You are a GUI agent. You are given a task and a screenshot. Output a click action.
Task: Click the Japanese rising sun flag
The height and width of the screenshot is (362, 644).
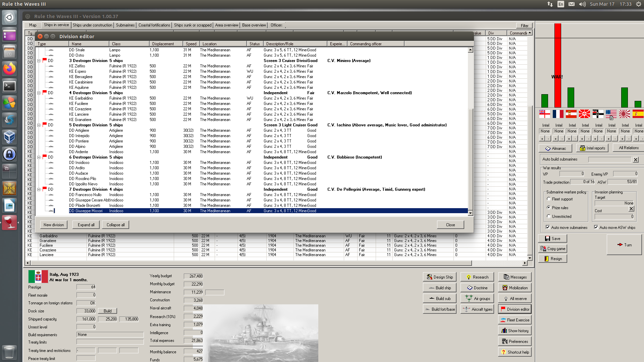pos(624,114)
